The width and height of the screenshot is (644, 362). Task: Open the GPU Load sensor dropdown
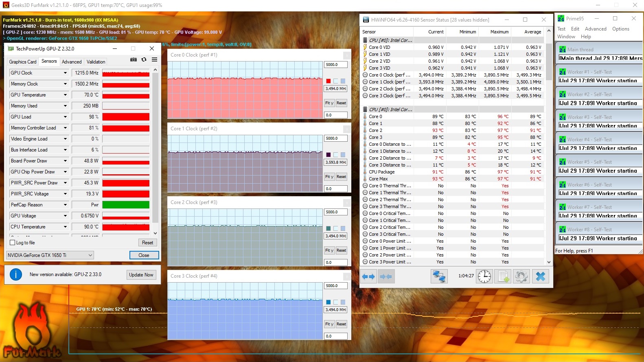[x=65, y=117]
